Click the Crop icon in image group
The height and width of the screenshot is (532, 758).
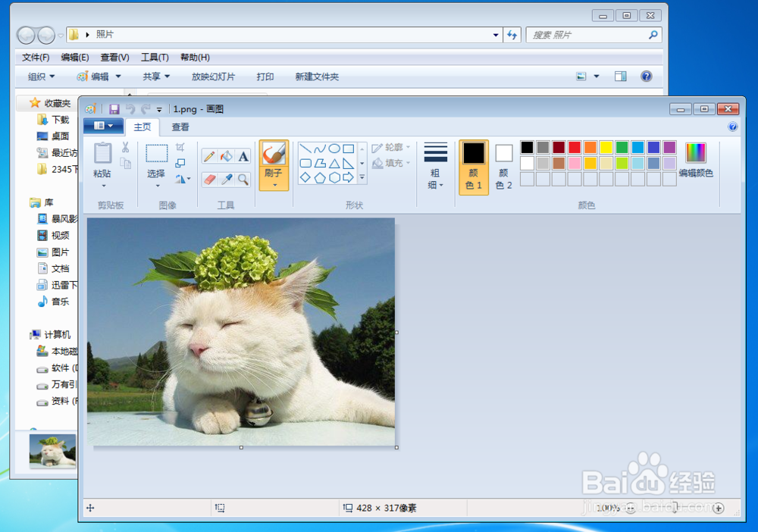(x=180, y=147)
